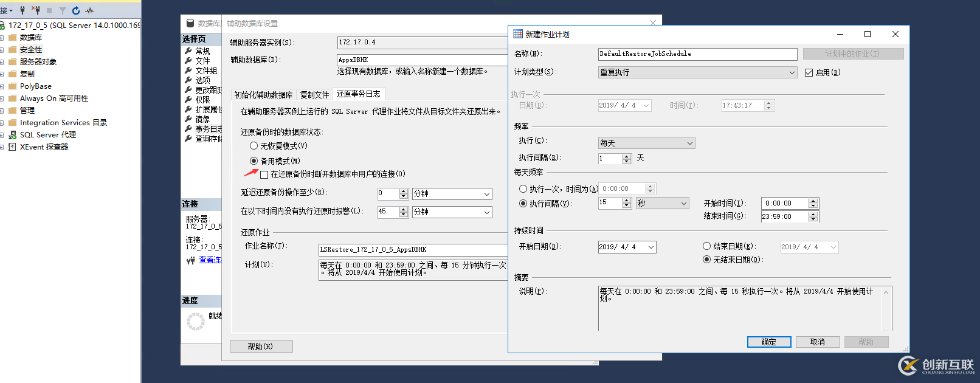Click the Disconnect plug icon with red X
The image size is (980, 383).
tap(36, 10)
